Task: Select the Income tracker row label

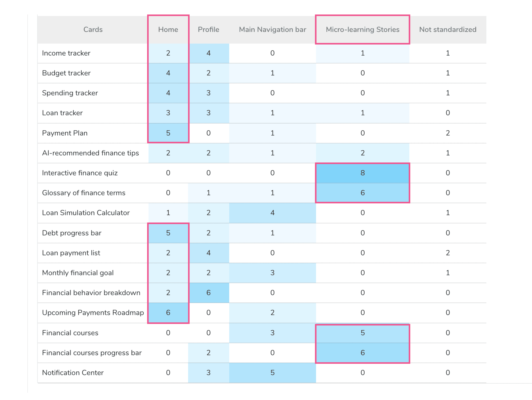Action: pos(66,53)
